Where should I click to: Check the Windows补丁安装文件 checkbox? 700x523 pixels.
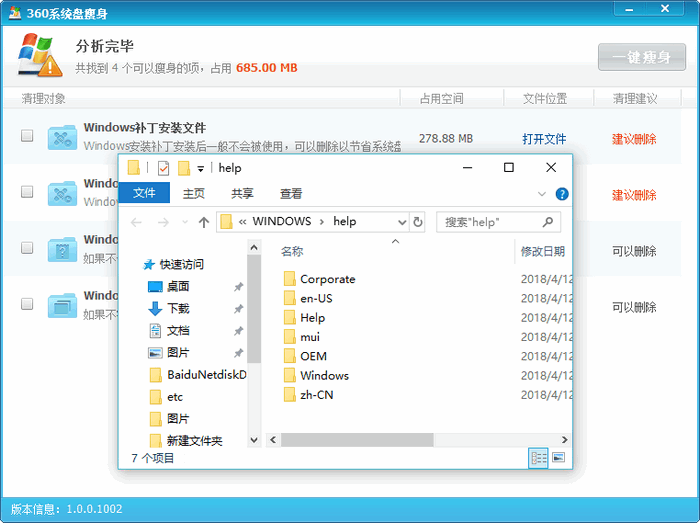[27, 136]
